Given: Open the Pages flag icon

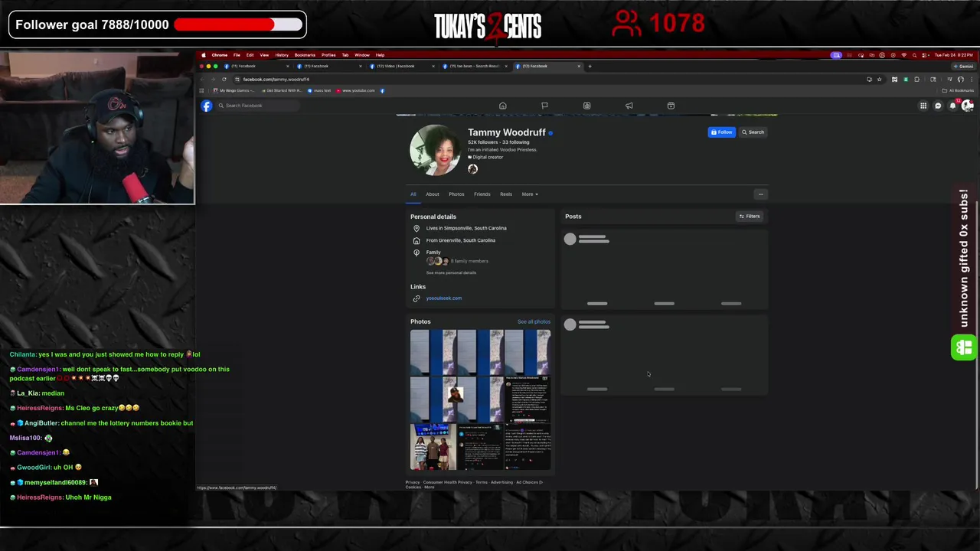Looking at the screenshot, I should click(544, 106).
